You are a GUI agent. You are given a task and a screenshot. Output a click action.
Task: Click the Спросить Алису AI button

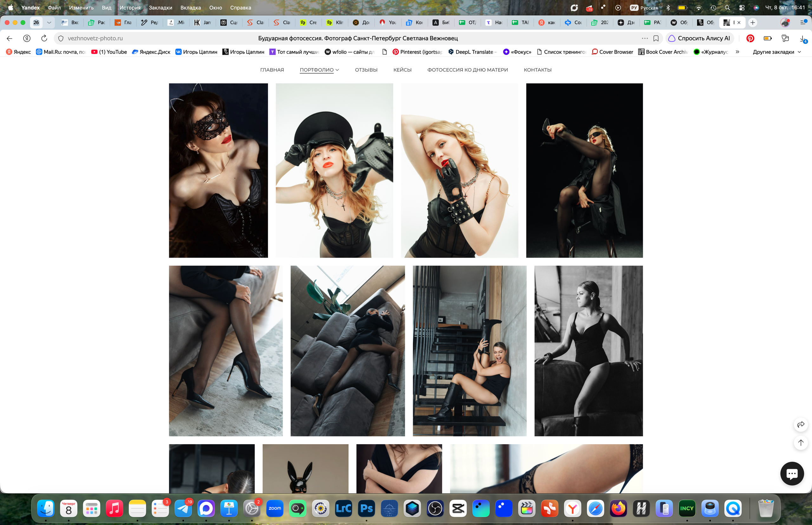[699, 38]
